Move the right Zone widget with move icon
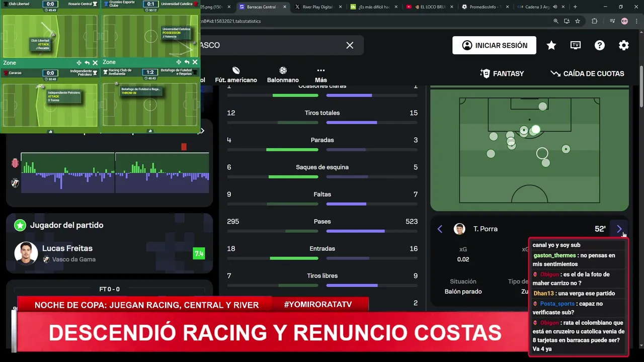644x362 pixels. (x=179, y=62)
